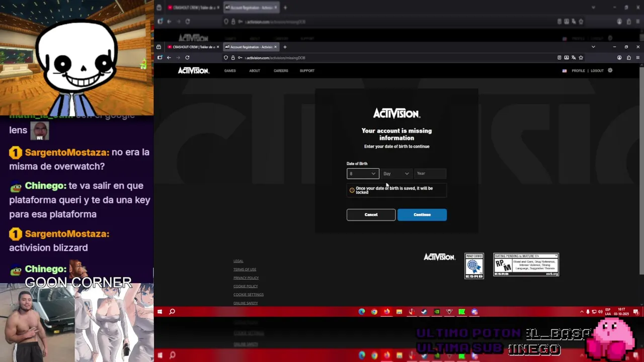The width and height of the screenshot is (644, 362).
Task: Open the notification center icon
Action: tap(637, 312)
